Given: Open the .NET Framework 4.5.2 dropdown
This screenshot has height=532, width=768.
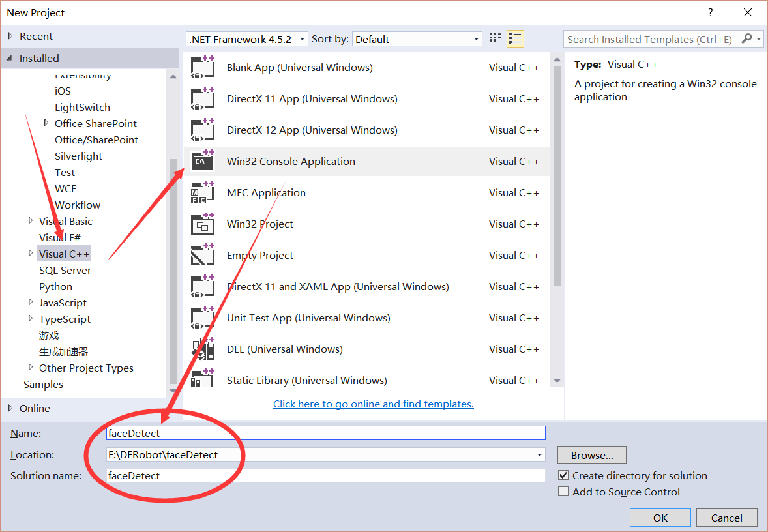Looking at the screenshot, I should [x=301, y=38].
